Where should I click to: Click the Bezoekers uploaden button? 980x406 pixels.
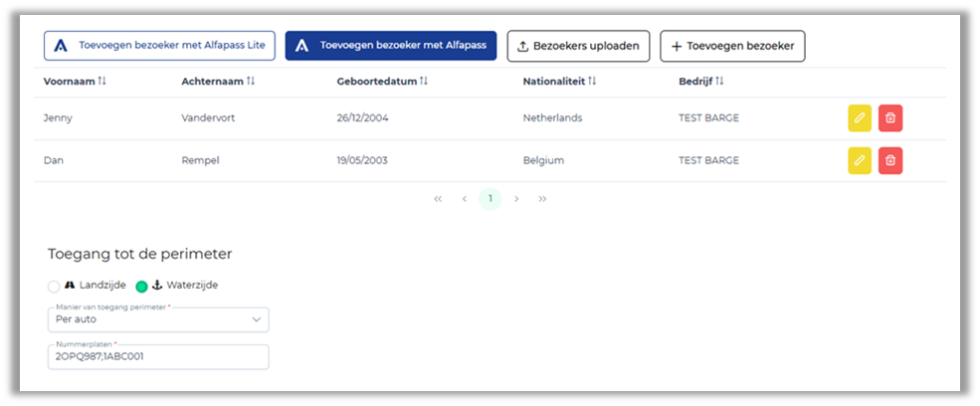(x=579, y=46)
